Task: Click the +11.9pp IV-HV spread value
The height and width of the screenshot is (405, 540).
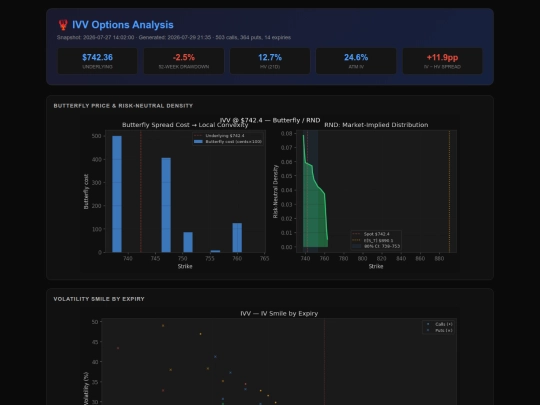Action: (442, 57)
